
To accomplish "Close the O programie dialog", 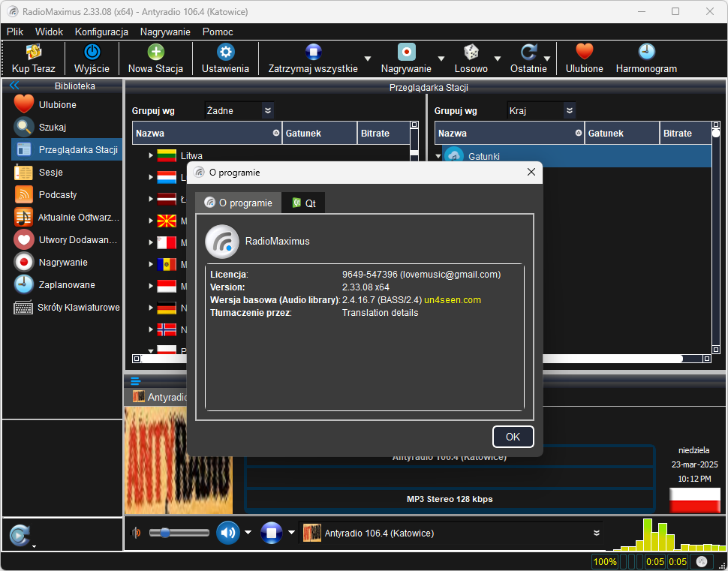I will 531,173.
